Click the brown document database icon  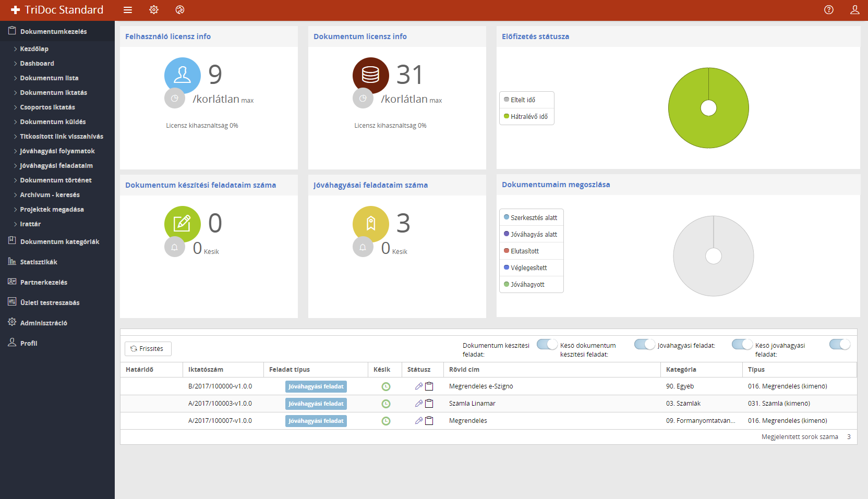click(371, 75)
